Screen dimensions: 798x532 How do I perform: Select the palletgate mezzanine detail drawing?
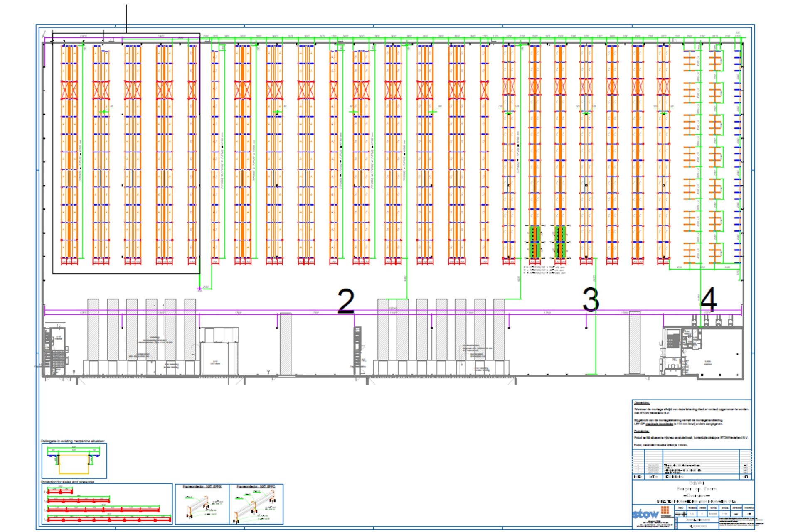point(74,461)
